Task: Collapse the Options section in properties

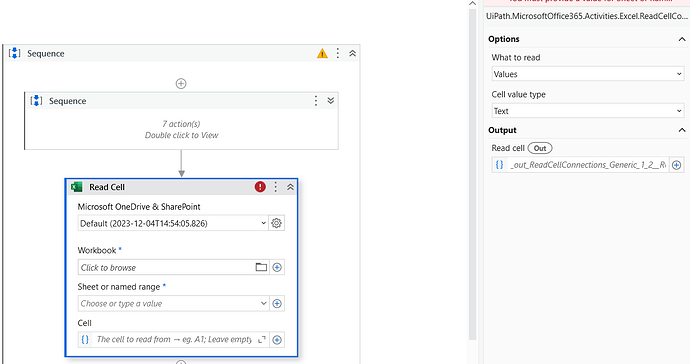Action: [682, 39]
